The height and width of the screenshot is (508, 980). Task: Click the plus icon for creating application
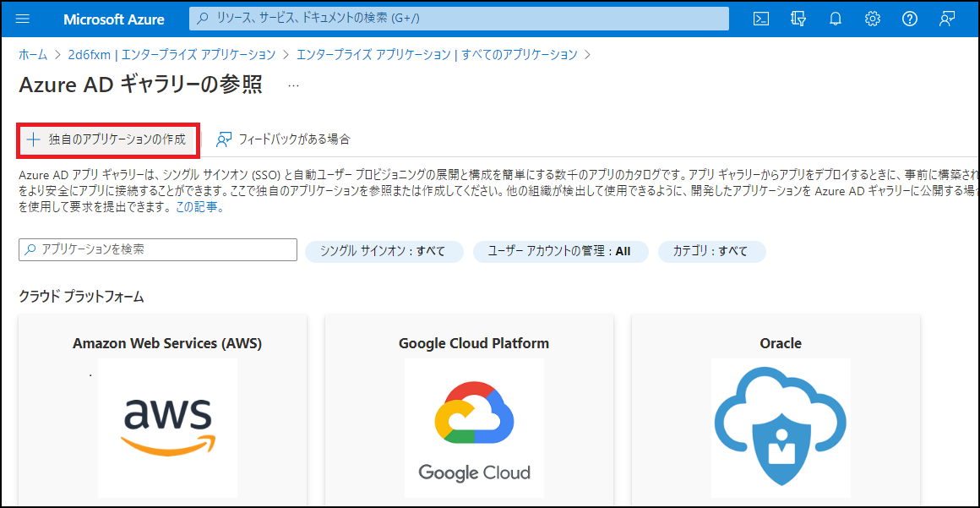[x=35, y=139]
